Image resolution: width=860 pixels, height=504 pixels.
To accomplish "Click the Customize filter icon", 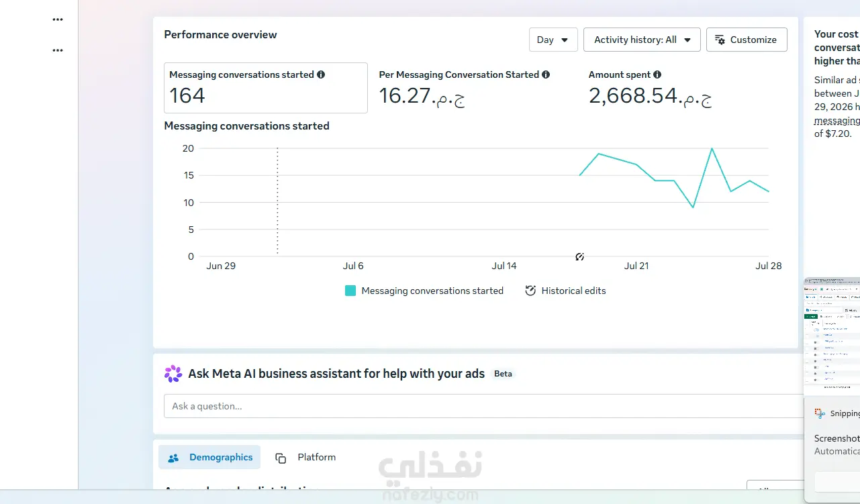I will pyautogui.click(x=720, y=40).
